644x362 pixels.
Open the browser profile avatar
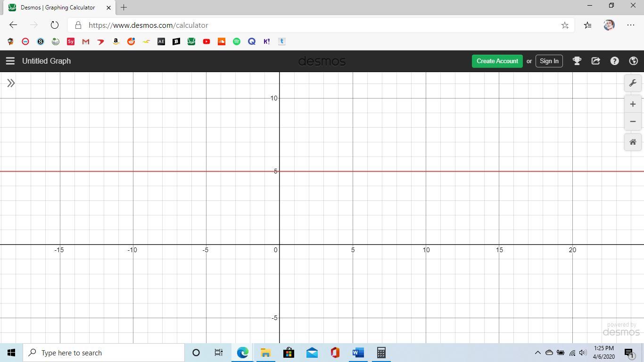tap(609, 25)
